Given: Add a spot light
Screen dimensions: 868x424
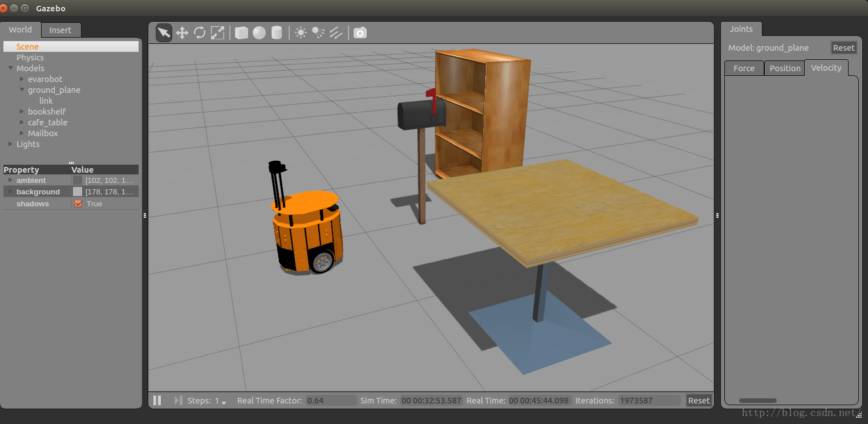Looking at the screenshot, I should click(x=318, y=32).
